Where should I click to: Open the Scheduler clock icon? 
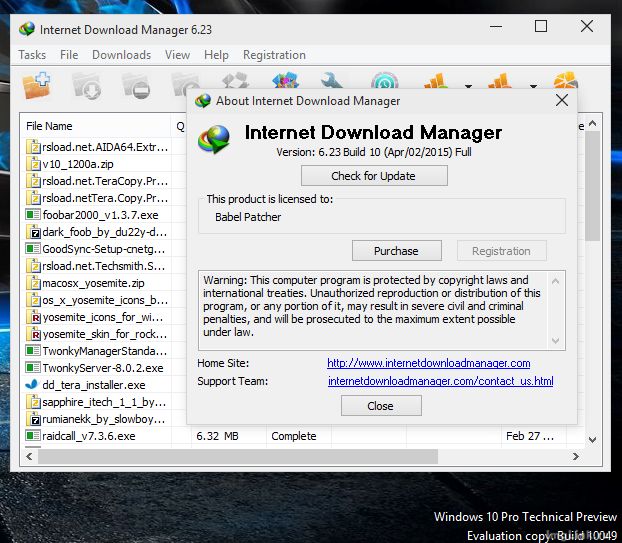coord(384,81)
